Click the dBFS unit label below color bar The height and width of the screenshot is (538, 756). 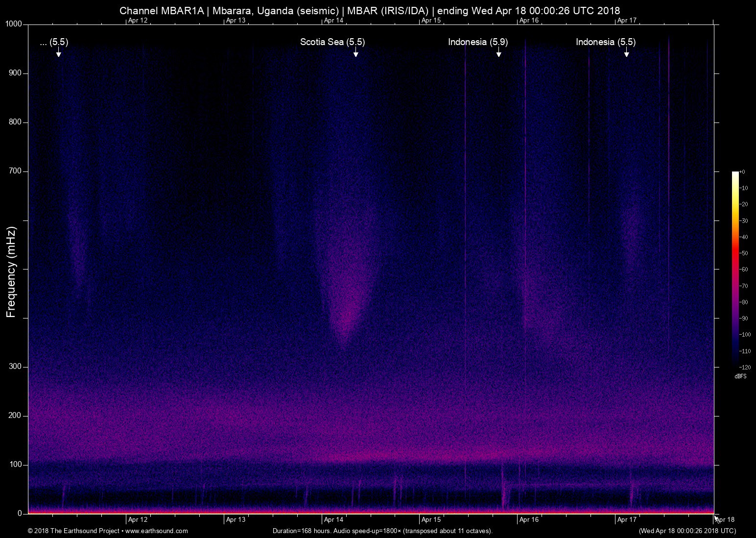pos(740,376)
